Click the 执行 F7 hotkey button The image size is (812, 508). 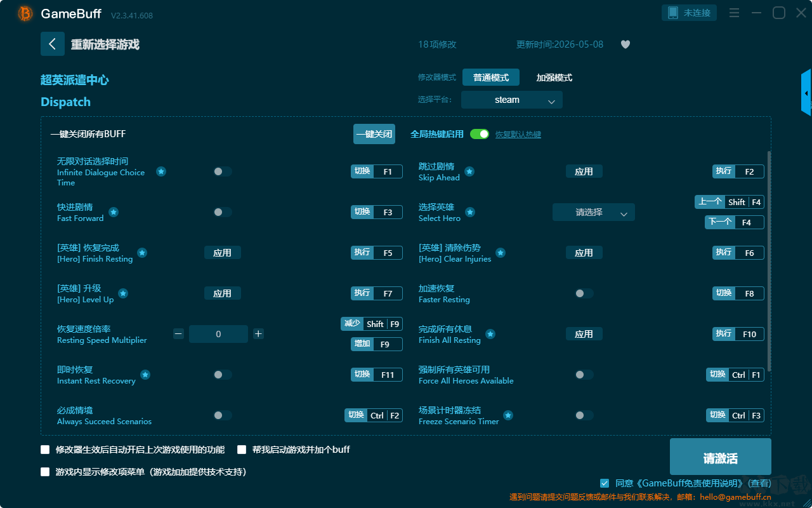(x=377, y=293)
